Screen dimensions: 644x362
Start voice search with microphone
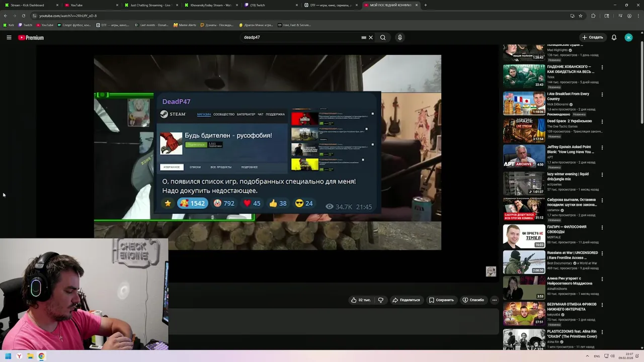(399, 37)
